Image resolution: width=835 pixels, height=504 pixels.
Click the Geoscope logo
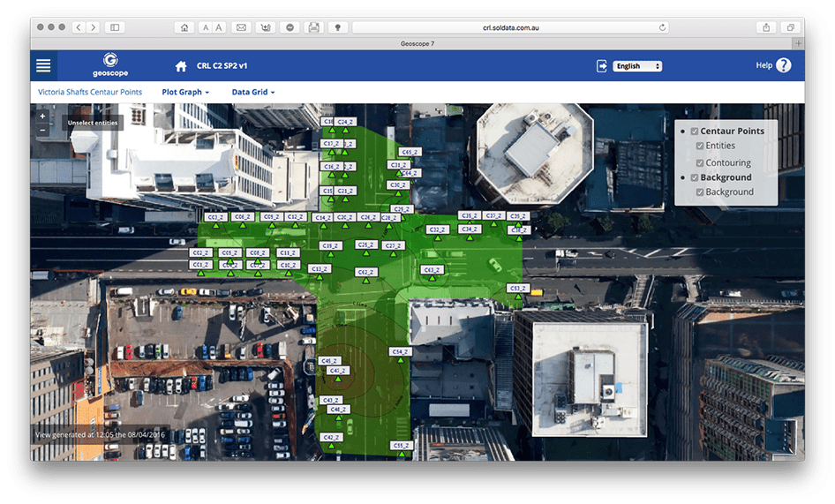coord(110,65)
